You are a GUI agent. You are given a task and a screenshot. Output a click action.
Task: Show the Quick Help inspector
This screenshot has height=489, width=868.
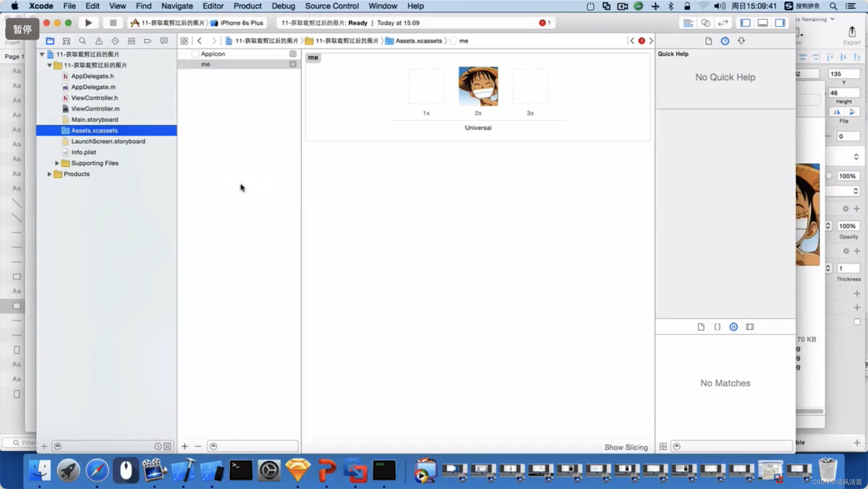[725, 41]
